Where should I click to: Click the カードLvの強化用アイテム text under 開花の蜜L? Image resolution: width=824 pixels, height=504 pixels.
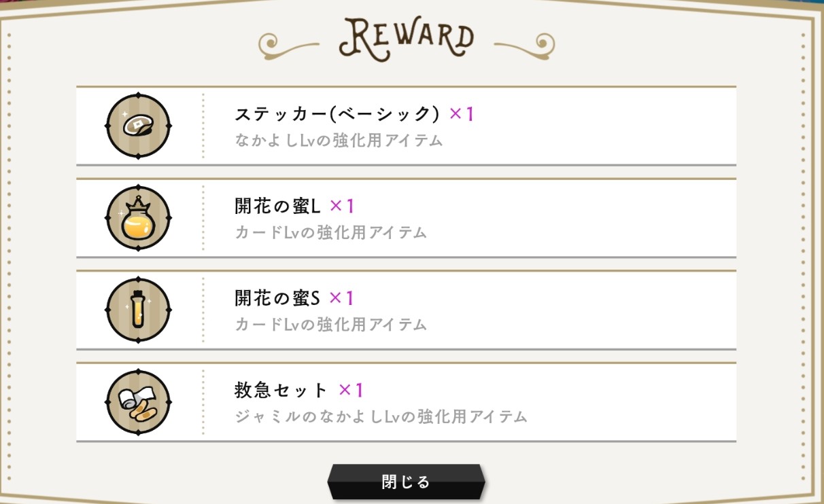[330, 232]
